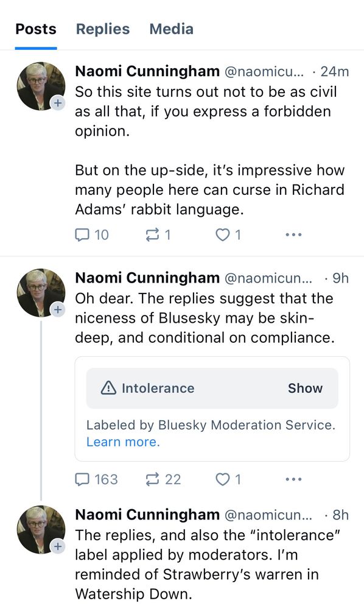The width and height of the screenshot is (364, 609).
Task: Tap the plus follow badge on the second avatar
Action: (58, 310)
